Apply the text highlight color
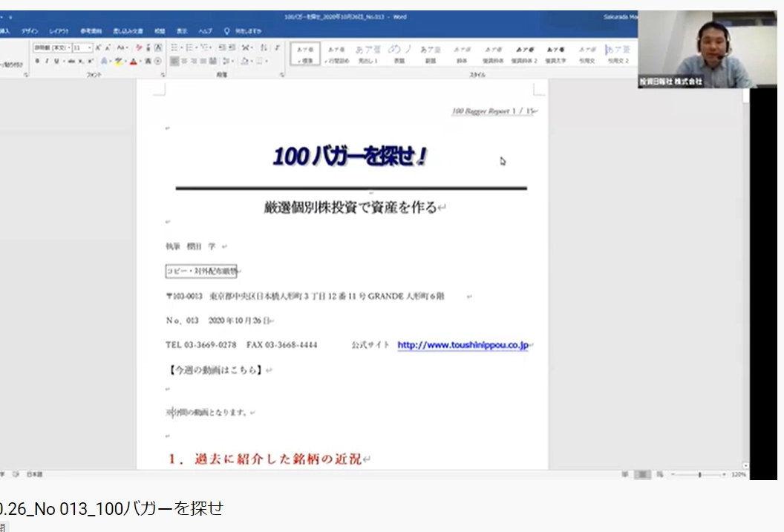This screenshot has height=532, width=784. (118, 62)
